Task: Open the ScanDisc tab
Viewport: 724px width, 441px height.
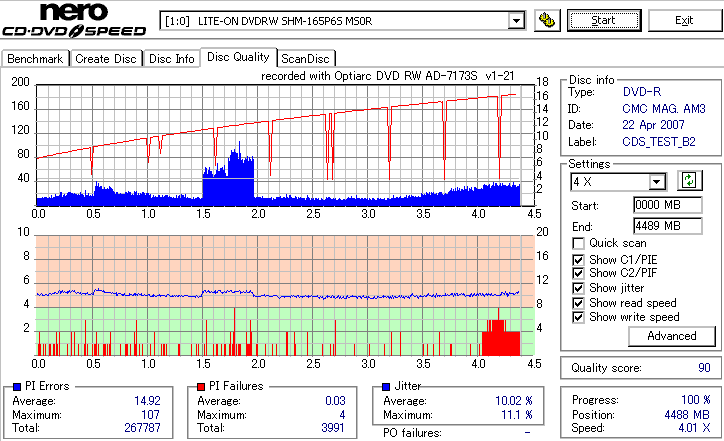Action: 305,59
